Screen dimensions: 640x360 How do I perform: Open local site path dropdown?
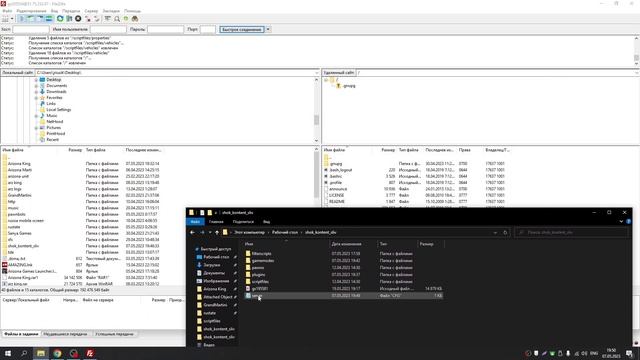click(317, 73)
